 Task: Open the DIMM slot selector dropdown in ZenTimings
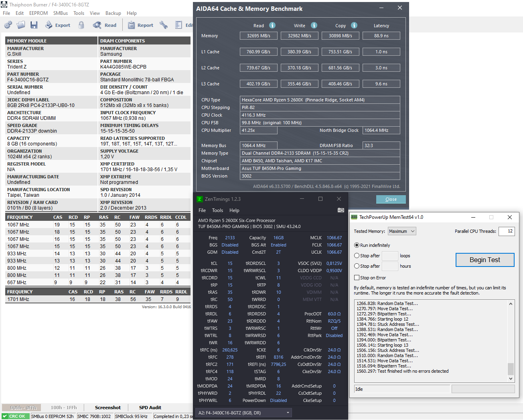[244, 413]
